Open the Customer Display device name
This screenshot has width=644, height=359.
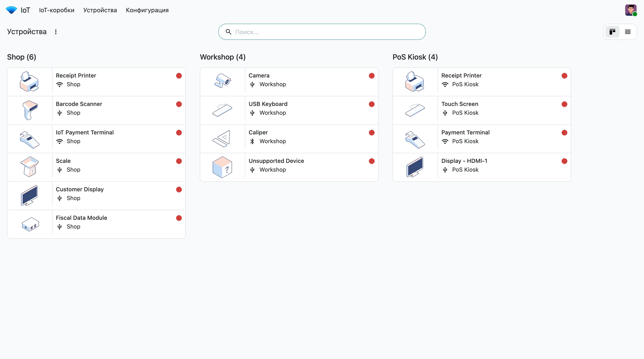[80, 189]
